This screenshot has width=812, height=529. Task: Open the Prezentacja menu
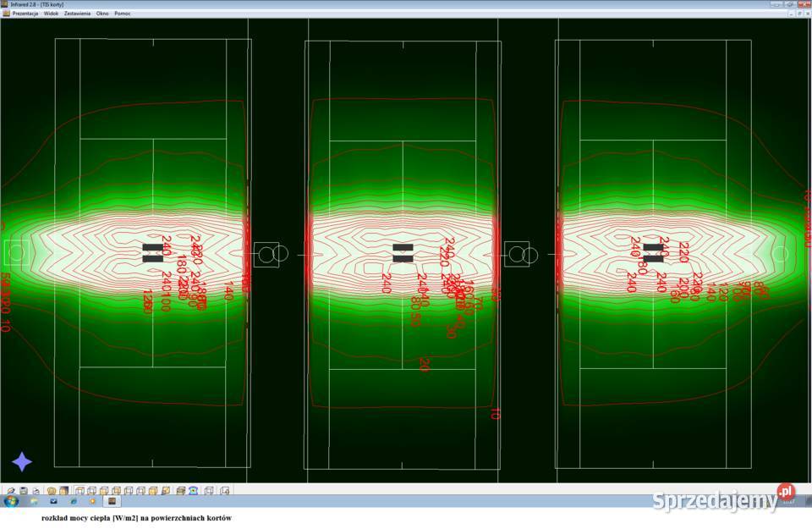(x=25, y=14)
